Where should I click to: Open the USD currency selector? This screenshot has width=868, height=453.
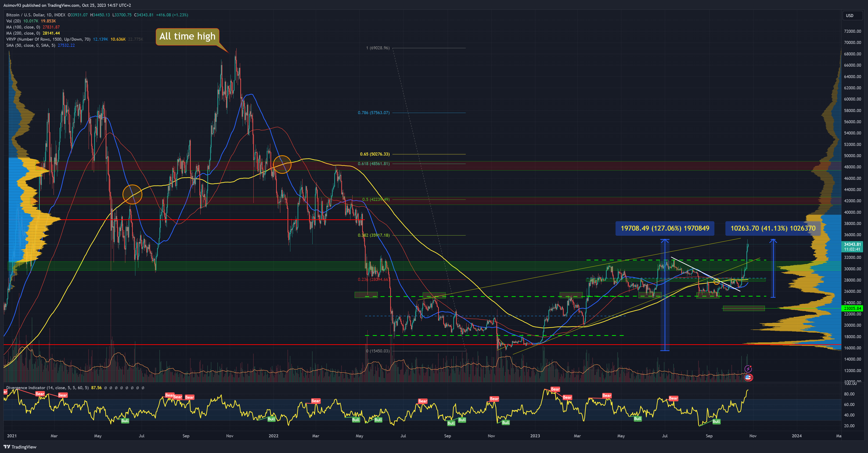850,15
